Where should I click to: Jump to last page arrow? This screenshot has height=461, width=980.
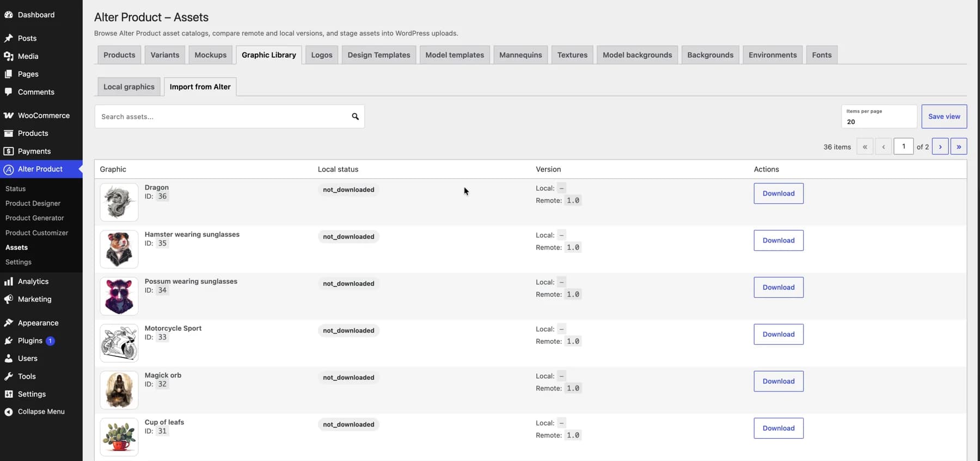point(959,147)
